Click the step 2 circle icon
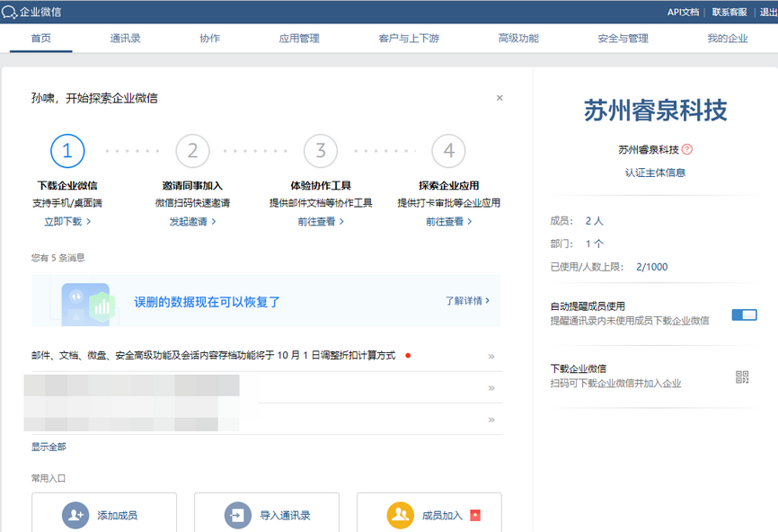 [192, 151]
